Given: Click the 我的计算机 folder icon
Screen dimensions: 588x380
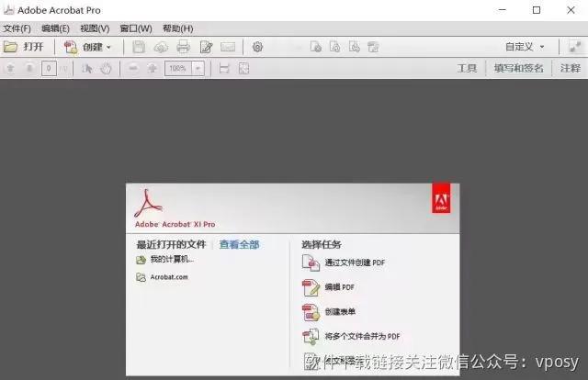Looking at the screenshot, I should (141, 260).
